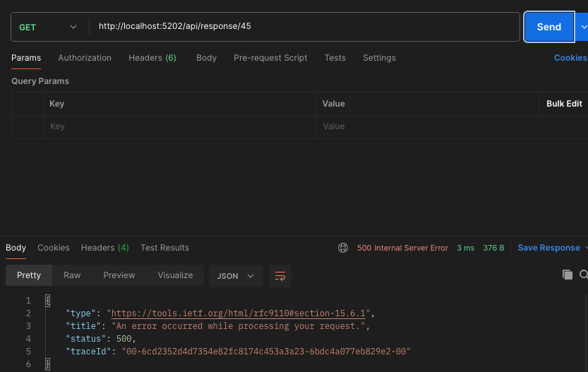
Task: Click the request URL input field
Action: [x=304, y=27]
